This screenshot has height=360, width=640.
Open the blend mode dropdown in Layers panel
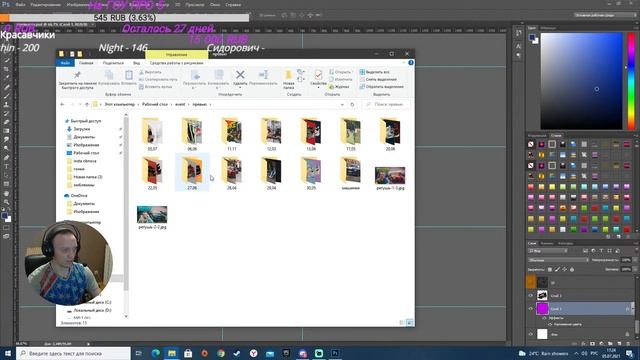(558, 260)
